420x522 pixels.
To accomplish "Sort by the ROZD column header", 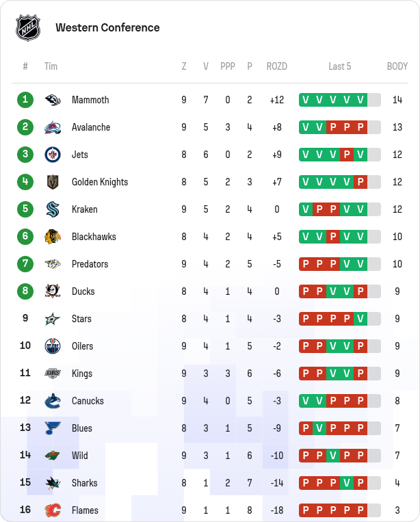I will 276,66.
